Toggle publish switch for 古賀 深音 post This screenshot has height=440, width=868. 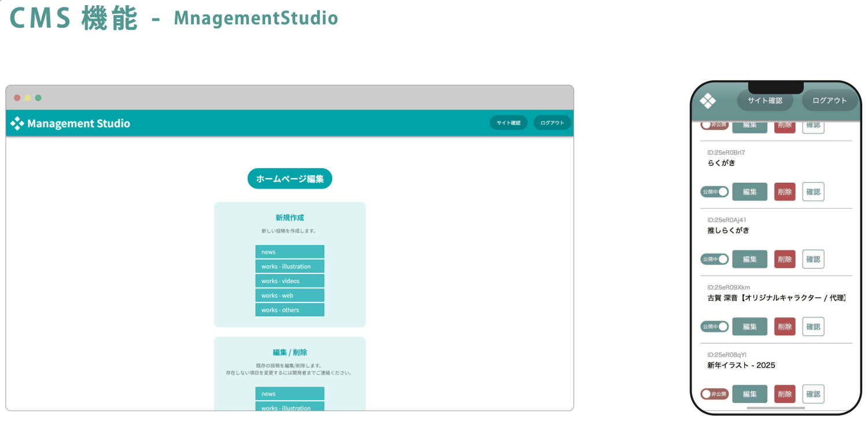click(x=714, y=327)
